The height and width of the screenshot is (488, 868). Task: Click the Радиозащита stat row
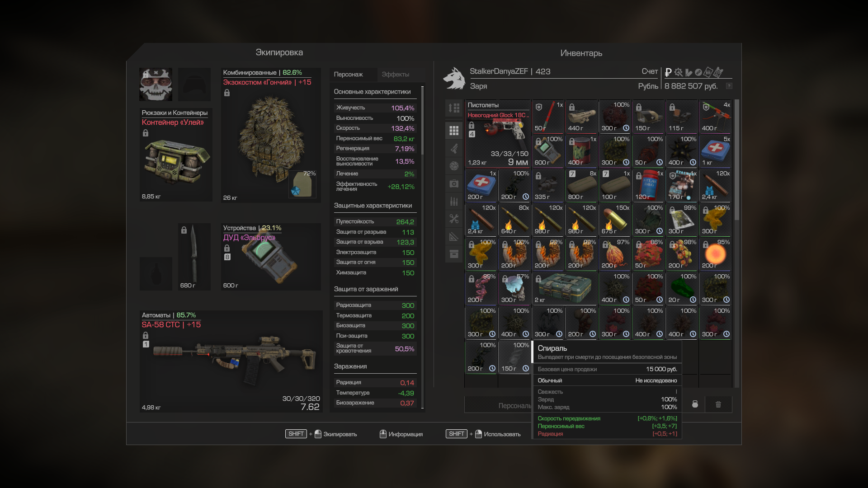(x=375, y=305)
